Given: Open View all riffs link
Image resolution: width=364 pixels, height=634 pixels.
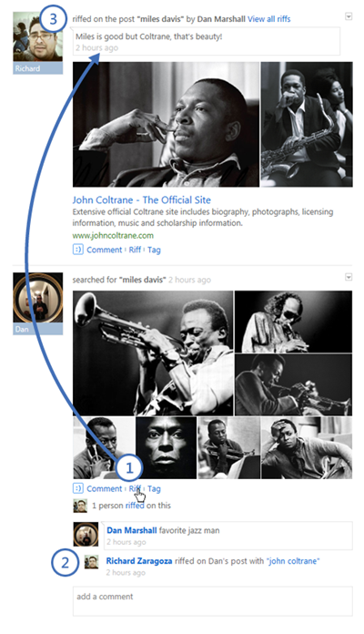Looking at the screenshot, I should 269,18.
